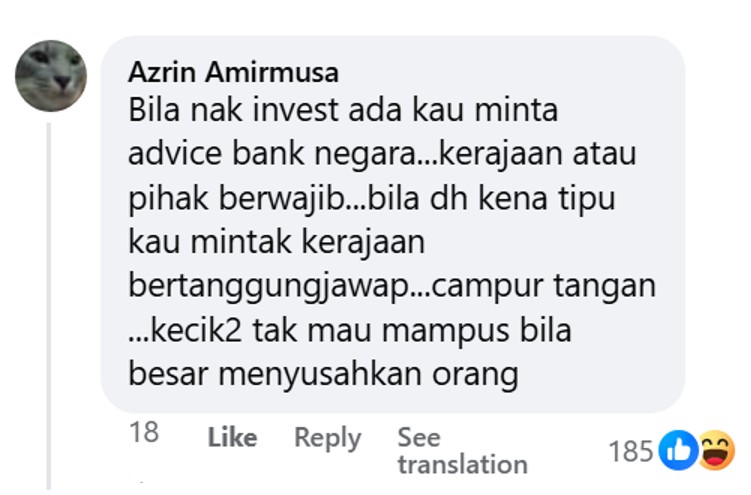
Task: Collapse the thread using the vertical line
Action: 49,306
